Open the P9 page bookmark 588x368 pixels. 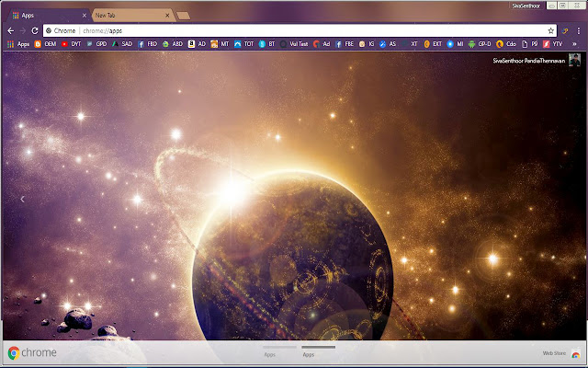point(530,44)
